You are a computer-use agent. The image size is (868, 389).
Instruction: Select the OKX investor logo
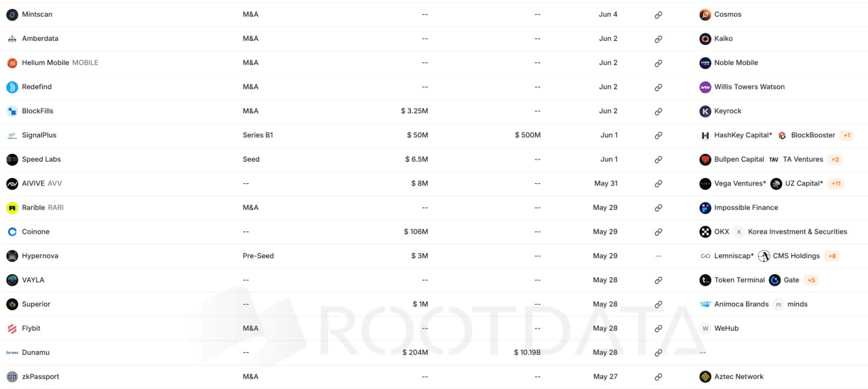coord(705,231)
